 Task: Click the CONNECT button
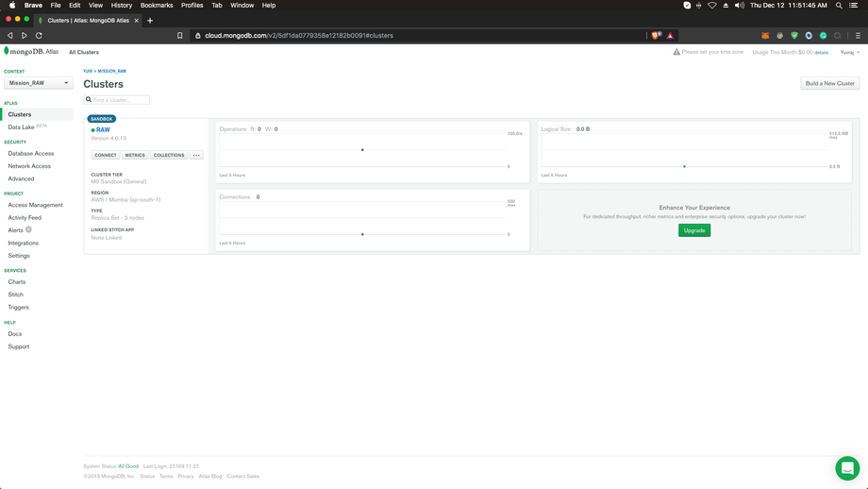pyautogui.click(x=105, y=155)
